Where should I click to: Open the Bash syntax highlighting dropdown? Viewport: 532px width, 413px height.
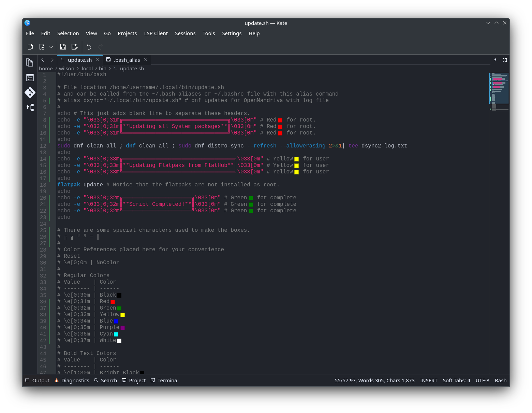coord(500,381)
